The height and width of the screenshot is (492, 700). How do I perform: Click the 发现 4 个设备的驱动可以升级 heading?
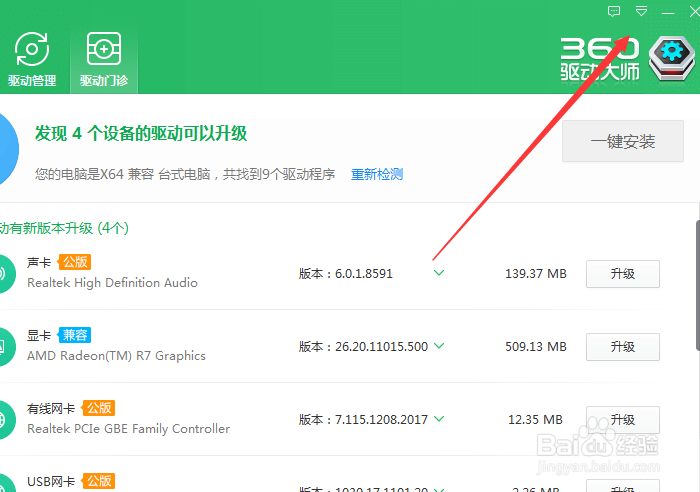tap(141, 133)
